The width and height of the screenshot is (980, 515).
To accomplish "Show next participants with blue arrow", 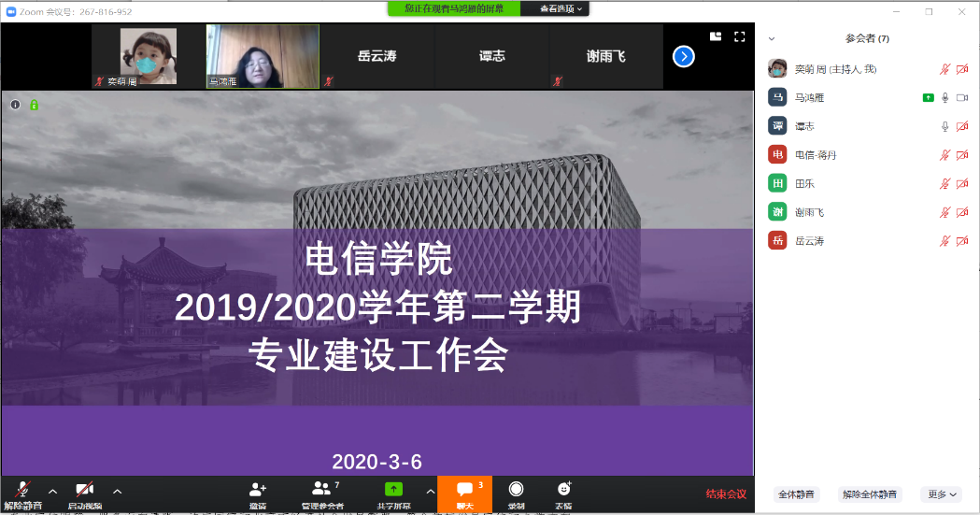I will click(684, 56).
